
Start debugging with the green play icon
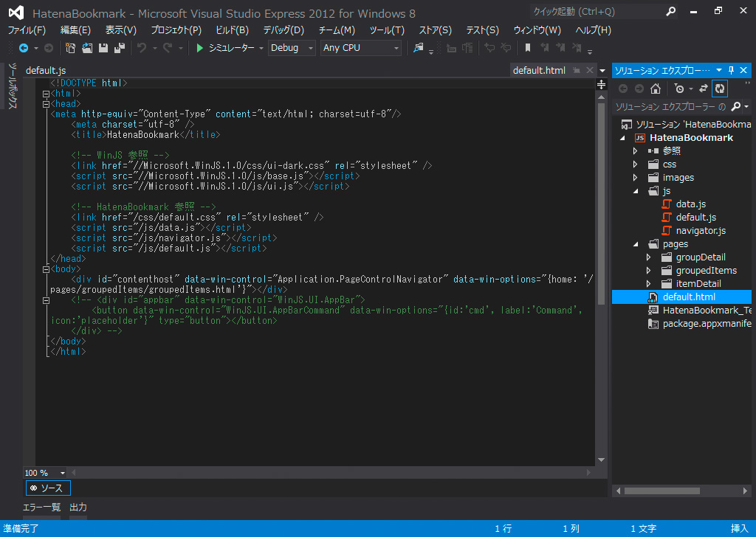[x=199, y=48]
